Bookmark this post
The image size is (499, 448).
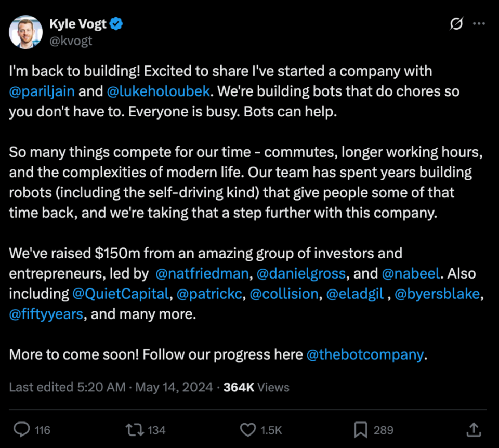(360, 429)
